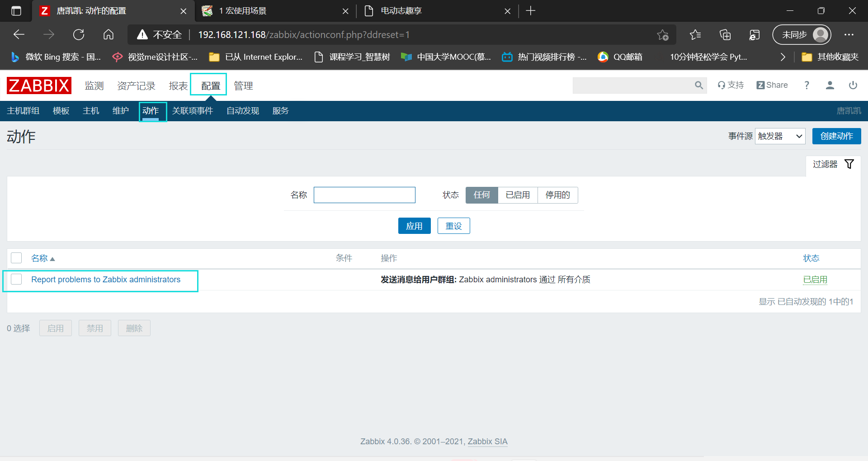Open the QQ mailbox bookmark
Image resolution: width=868 pixels, height=461 pixels.
620,57
